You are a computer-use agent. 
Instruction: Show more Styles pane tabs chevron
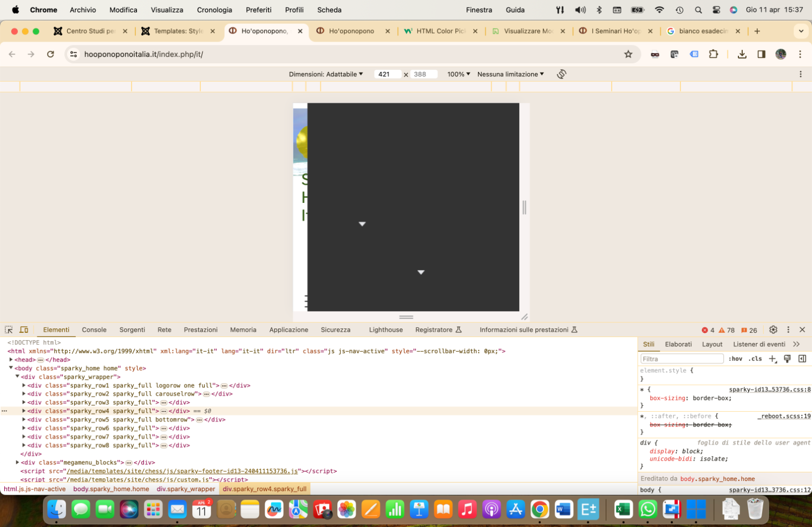(796, 344)
